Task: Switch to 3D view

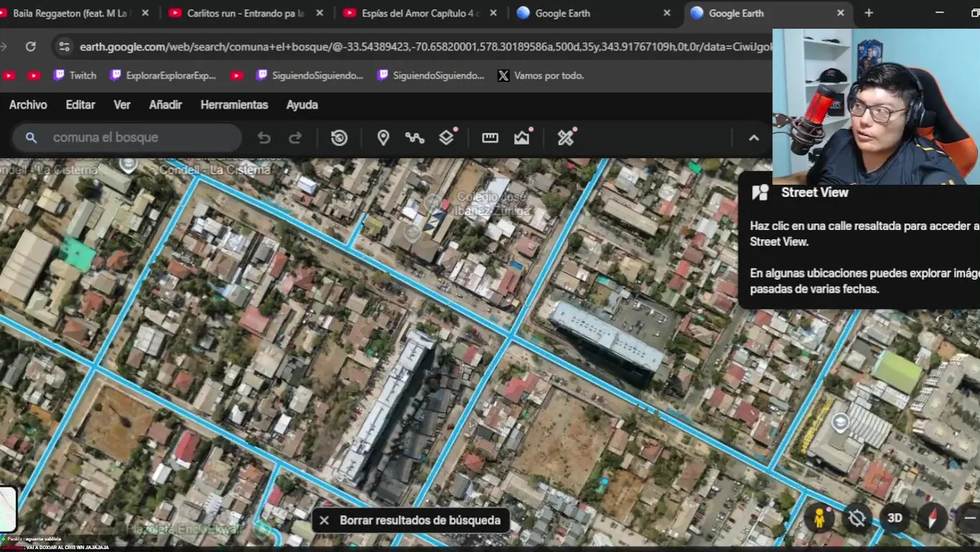Action: [894, 518]
